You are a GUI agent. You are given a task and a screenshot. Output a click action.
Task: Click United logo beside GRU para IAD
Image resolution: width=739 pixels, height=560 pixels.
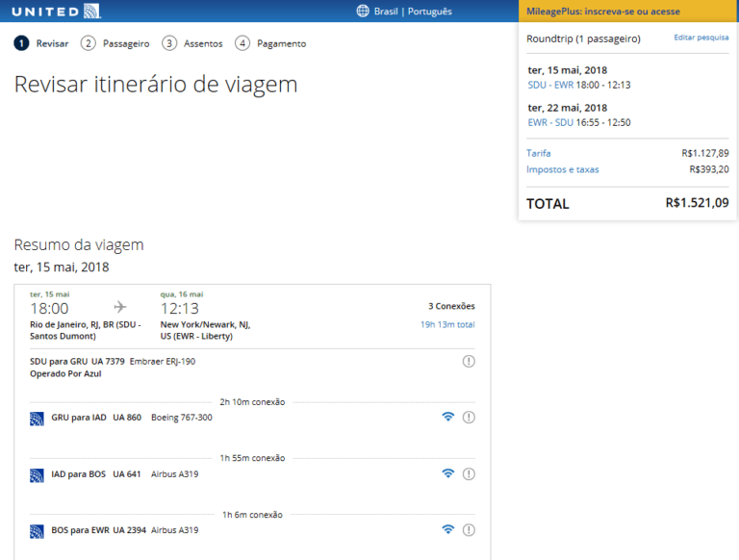38,418
